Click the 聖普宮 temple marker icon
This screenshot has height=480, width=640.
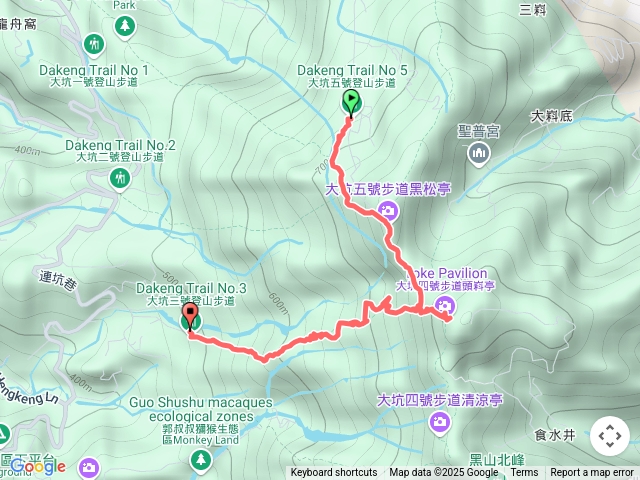pos(478,154)
